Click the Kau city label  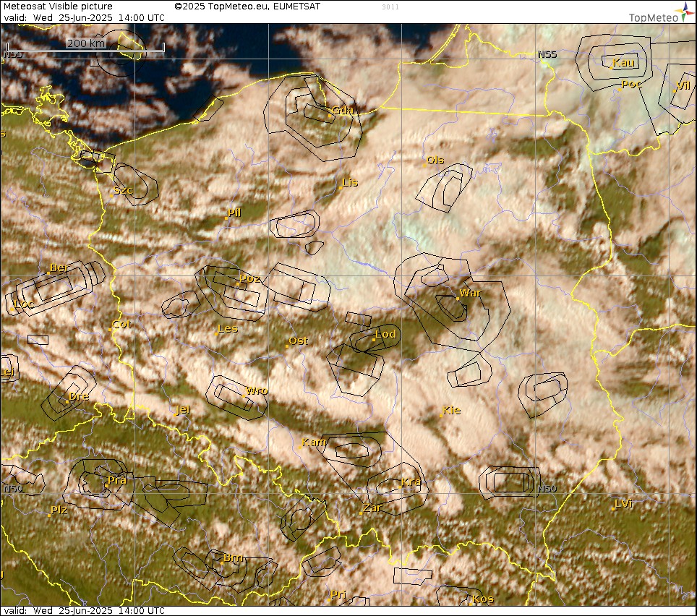pos(623,63)
